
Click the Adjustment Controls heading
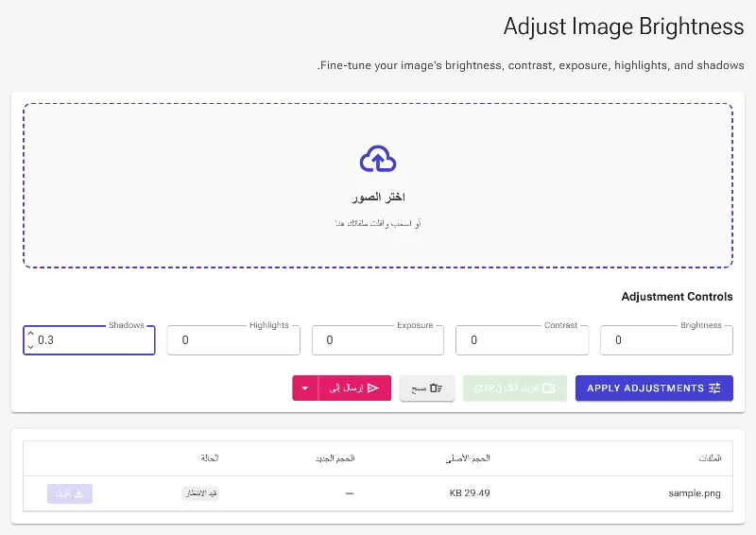[x=677, y=297]
